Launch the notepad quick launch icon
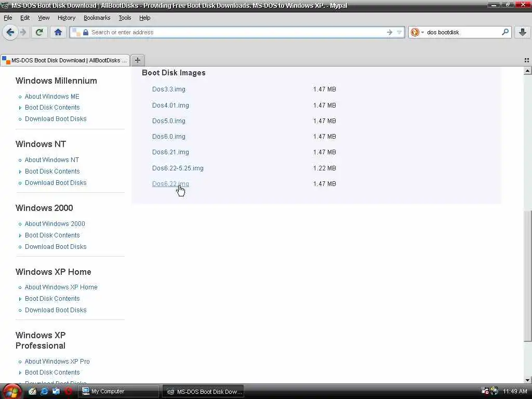Image resolution: width=532 pixels, height=399 pixels. (32, 391)
